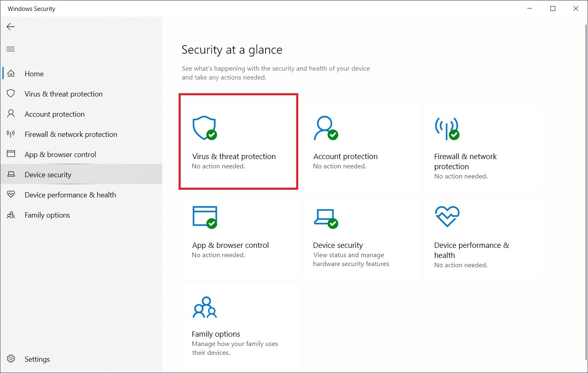Click the browser window icon on App & browser control tile
588x373 pixels.
coord(204,217)
